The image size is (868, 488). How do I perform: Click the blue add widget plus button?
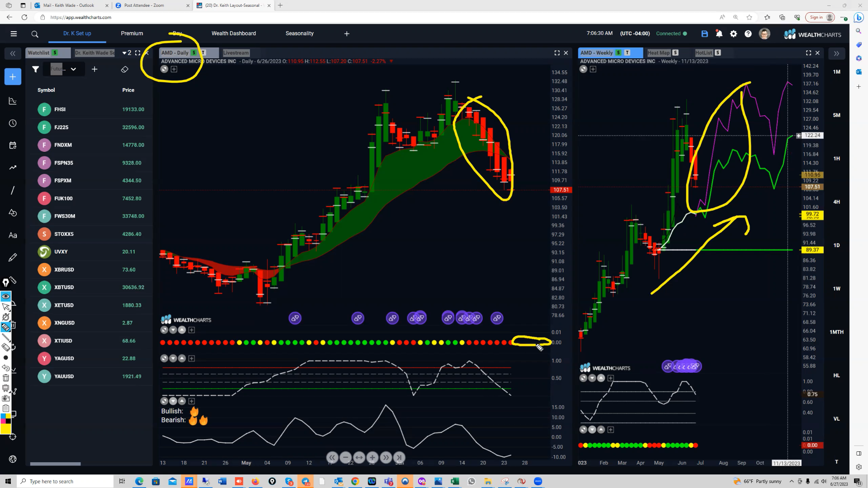coord(13,77)
